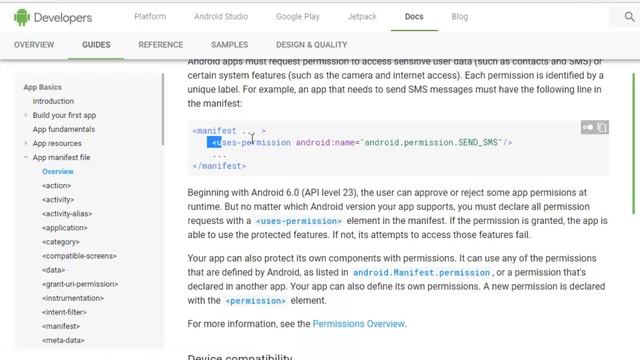Switch to the GUIDES tab
This screenshot has width=640, height=360.
pyautogui.click(x=96, y=45)
